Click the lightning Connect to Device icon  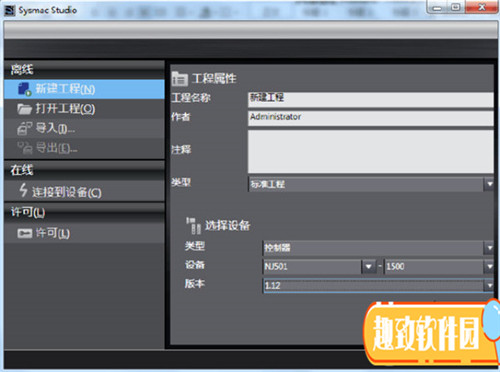pyautogui.click(x=23, y=190)
